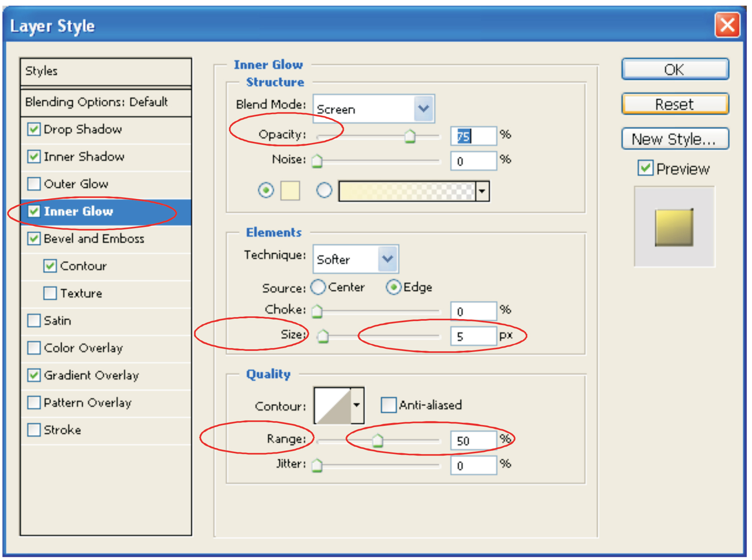The image size is (752, 560).
Task: Select Blending Options: Default
Action: pyautogui.click(x=96, y=102)
